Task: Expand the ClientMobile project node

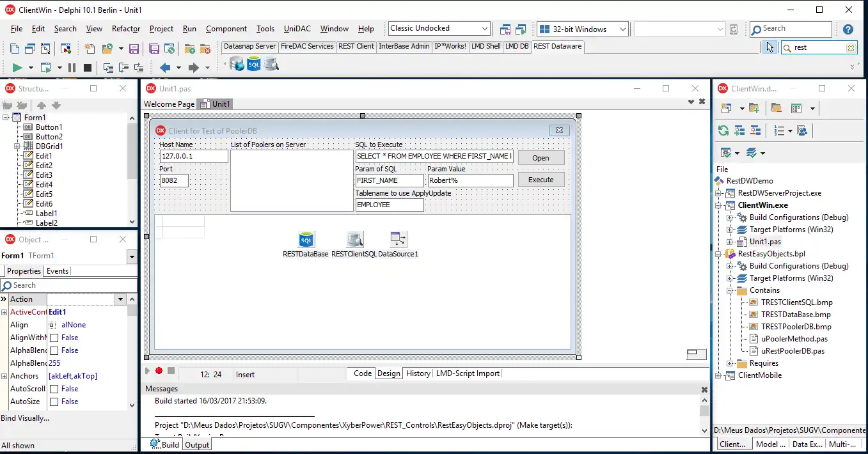Action: click(718, 375)
